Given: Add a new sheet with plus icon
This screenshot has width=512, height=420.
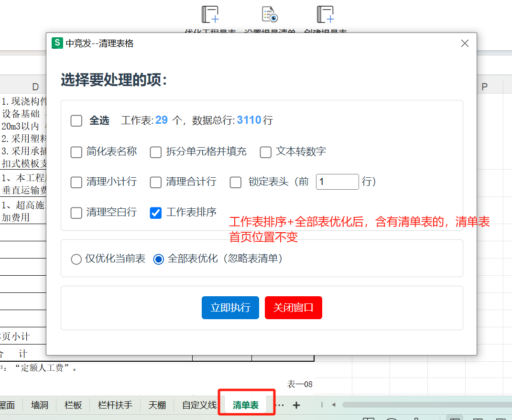Looking at the screenshot, I should coord(296,405).
